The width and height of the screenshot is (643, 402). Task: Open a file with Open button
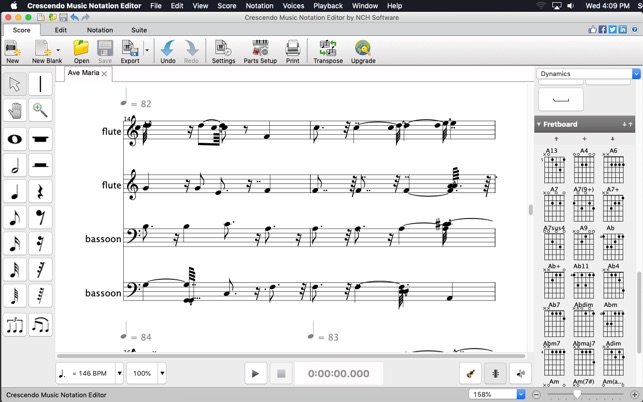click(81, 52)
